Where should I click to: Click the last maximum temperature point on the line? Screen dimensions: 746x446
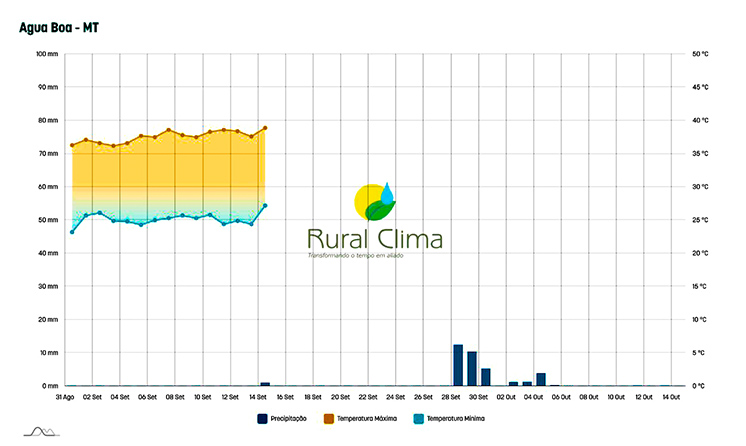click(265, 128)
